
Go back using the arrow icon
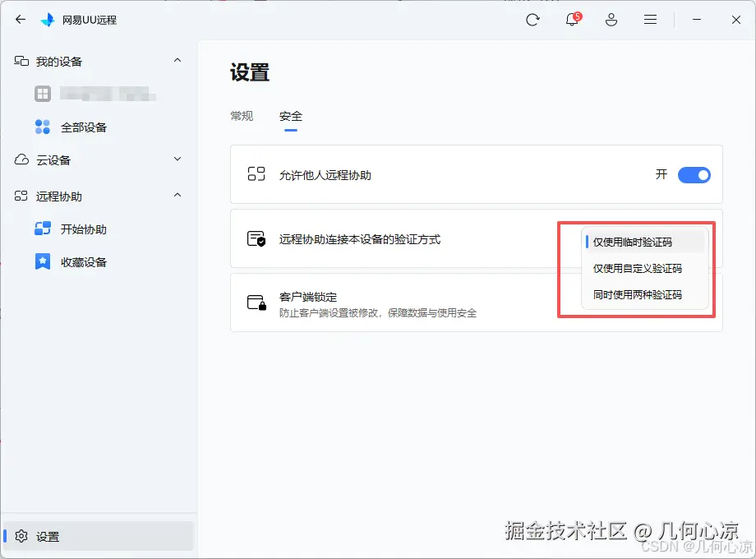(21, 19)
